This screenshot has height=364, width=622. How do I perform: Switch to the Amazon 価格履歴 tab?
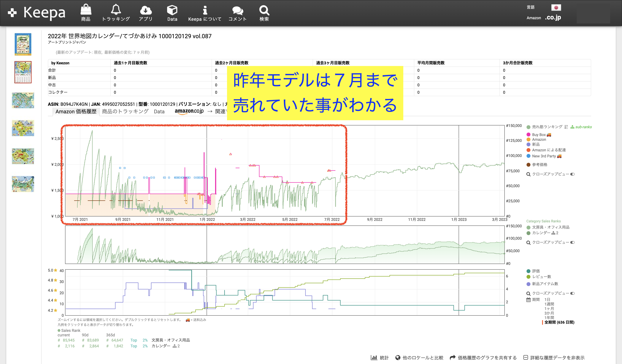(76, 112)
